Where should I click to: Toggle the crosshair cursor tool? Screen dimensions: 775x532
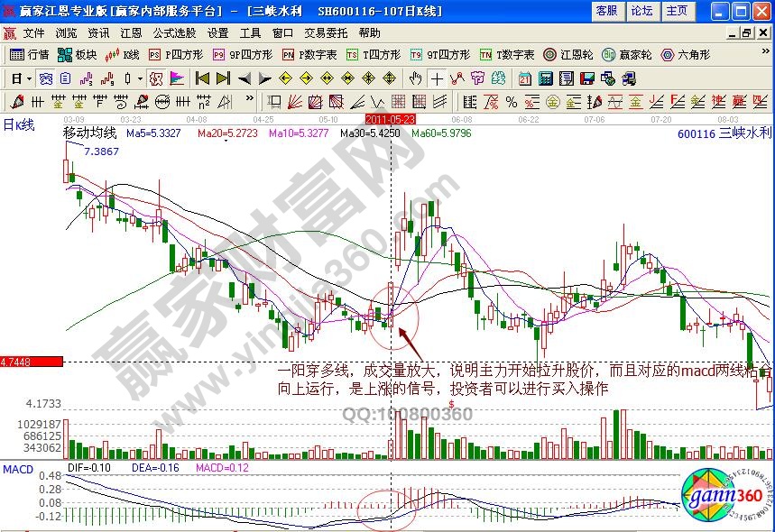click(x=437, y=78)
